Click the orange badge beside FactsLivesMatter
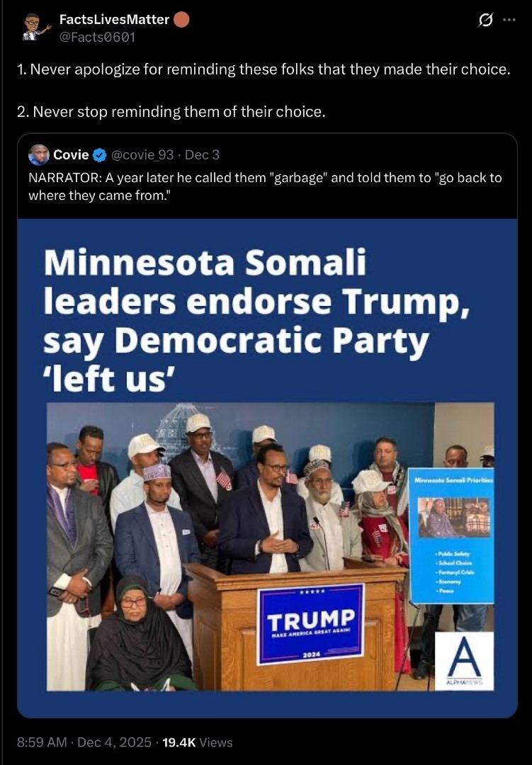The image size is (532, 765). [181, 20]
